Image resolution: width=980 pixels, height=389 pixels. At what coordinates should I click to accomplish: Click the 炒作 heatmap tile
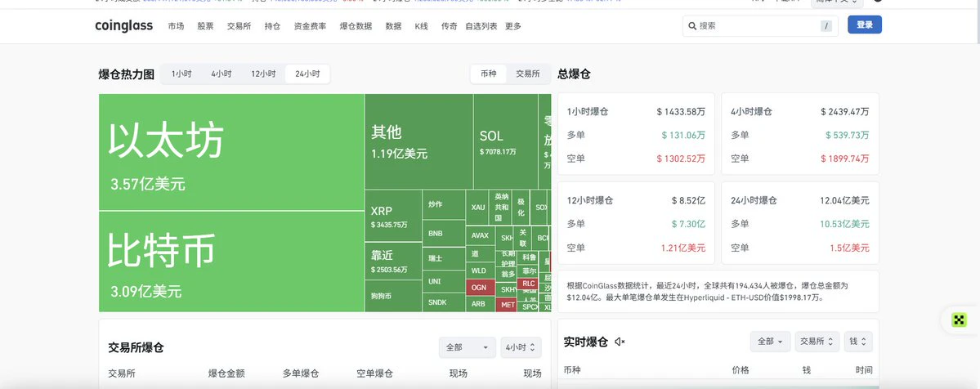point(444,204)
